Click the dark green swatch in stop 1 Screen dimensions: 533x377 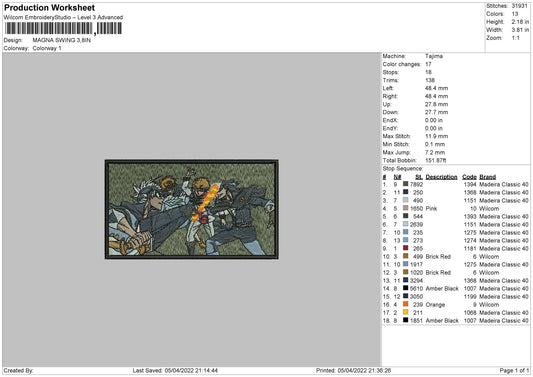[405, 184]
